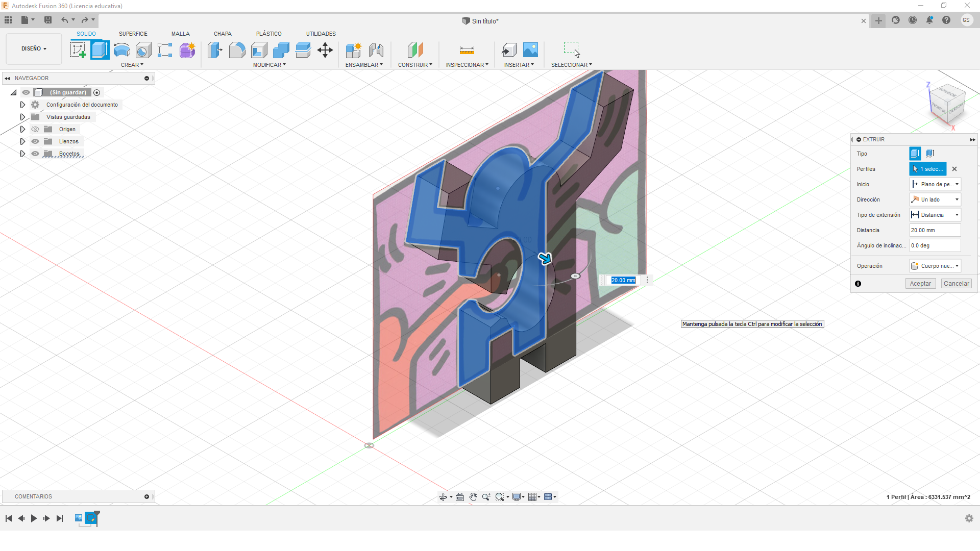Select the New Component tool
Viewport: 980px width, 551px height.
point(353,50)
